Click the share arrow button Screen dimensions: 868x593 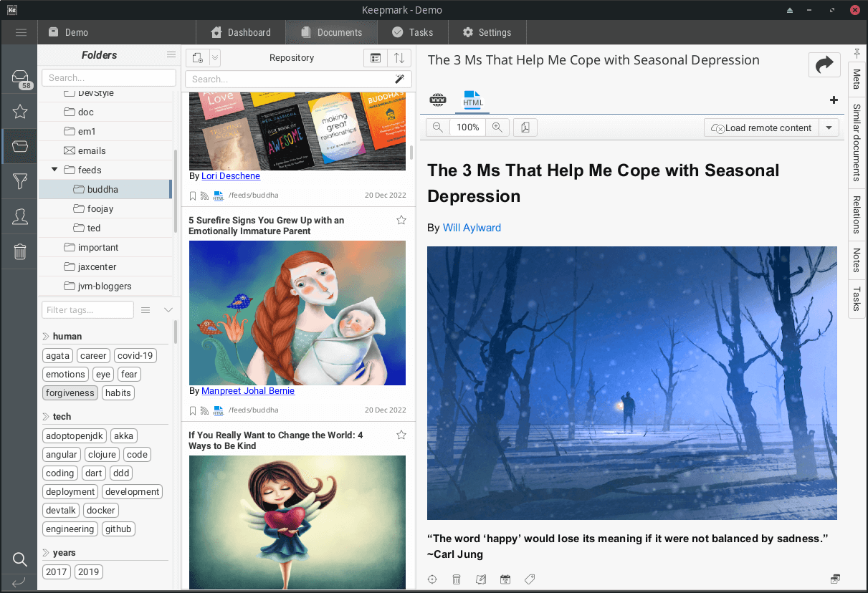click(824, 64)
